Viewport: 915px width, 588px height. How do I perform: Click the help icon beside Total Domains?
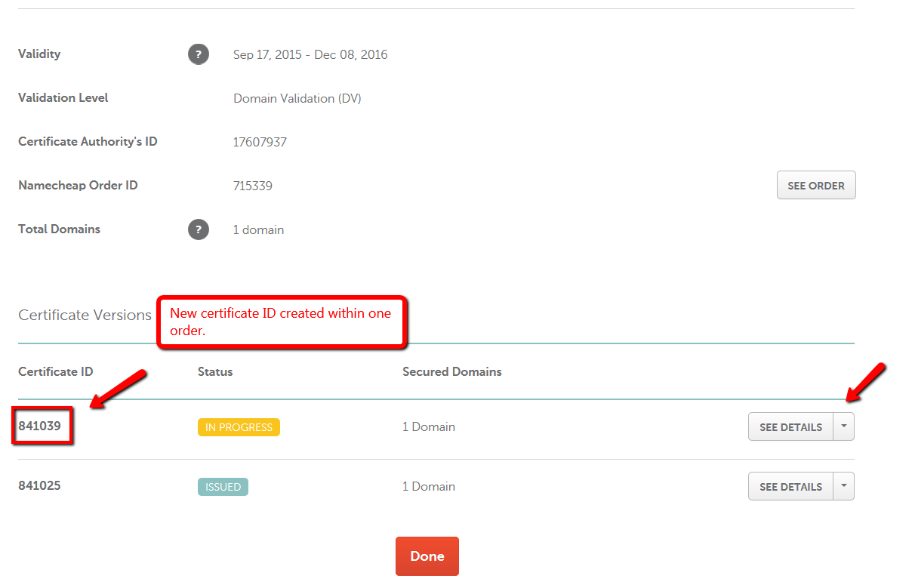click(x=199, y=229)
